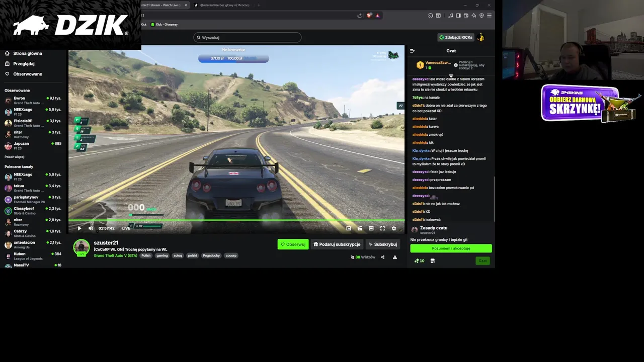Click the chat points icon showing 10
This screenshot has width=644, height=362.
coord(419,261)
